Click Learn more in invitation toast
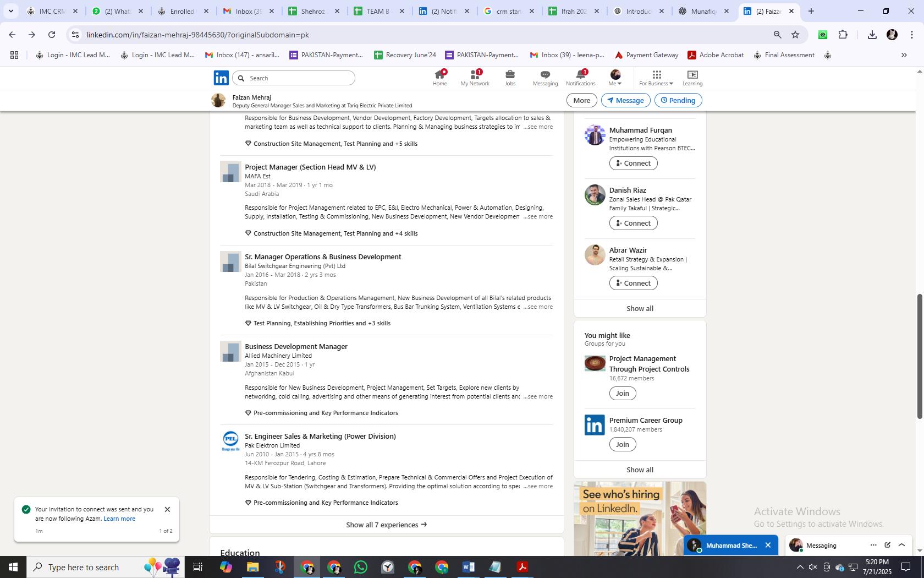 pyautogui.click(x=119, y=519)
